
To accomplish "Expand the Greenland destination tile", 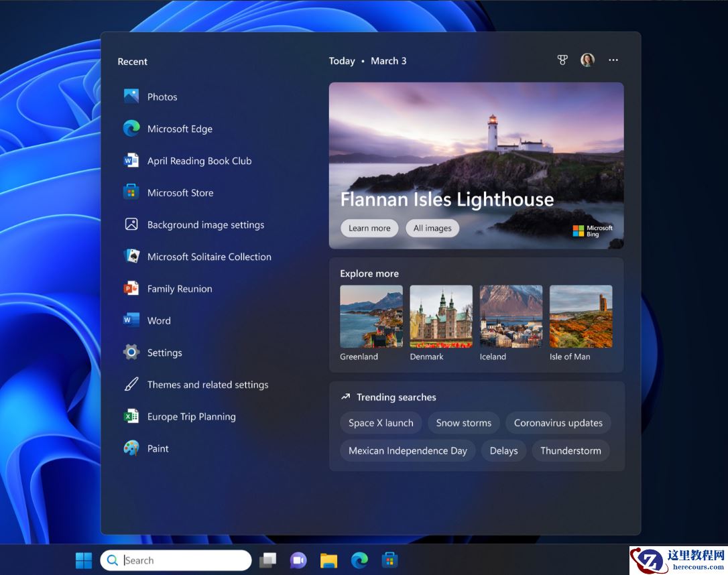I will click(x=371, y=316).
